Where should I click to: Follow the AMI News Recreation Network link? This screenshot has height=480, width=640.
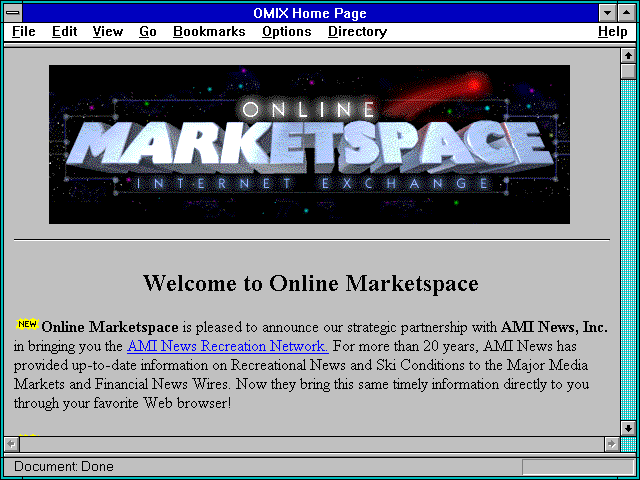tap(228, 346)
